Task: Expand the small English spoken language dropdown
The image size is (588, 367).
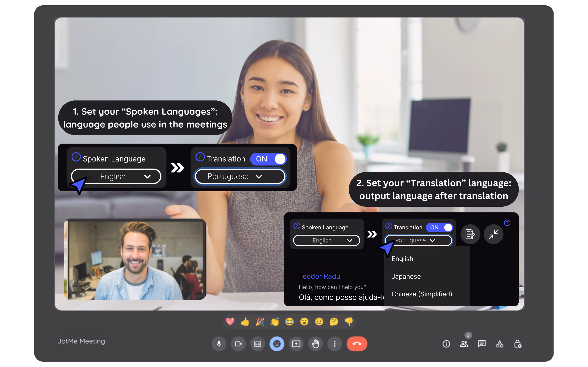Action: coord(326,240)
